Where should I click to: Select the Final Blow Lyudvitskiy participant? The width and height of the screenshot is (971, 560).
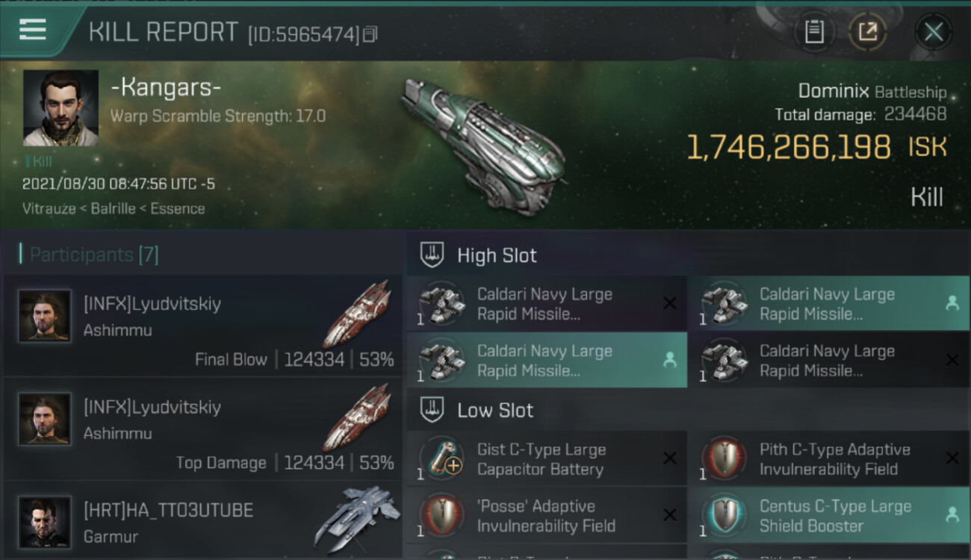[x=202, y=326]
